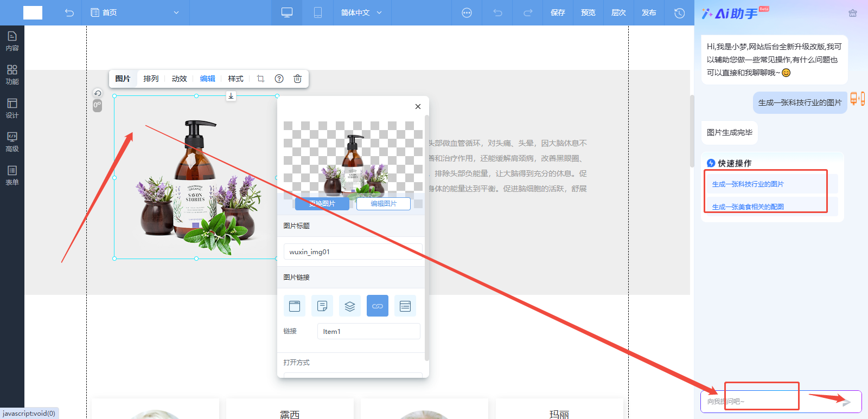868x419 pixels.
Task: Click the 预览 button
Action: [588, 12]
